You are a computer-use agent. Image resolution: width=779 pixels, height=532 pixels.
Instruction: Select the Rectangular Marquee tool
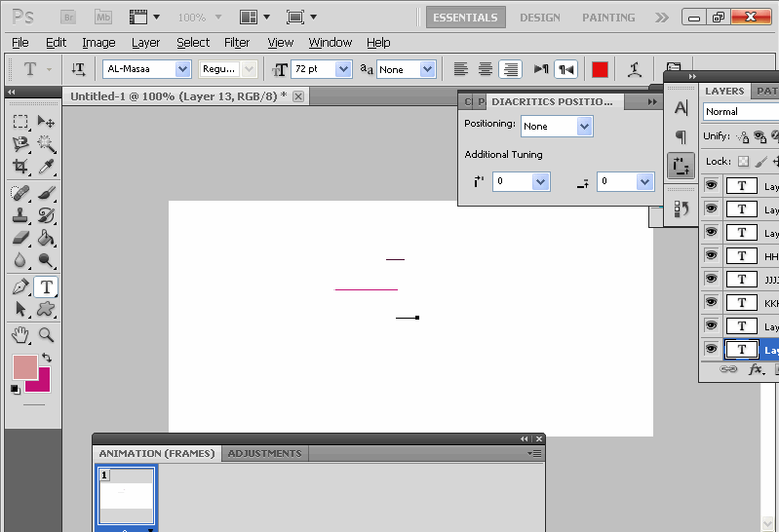(20, 122)
